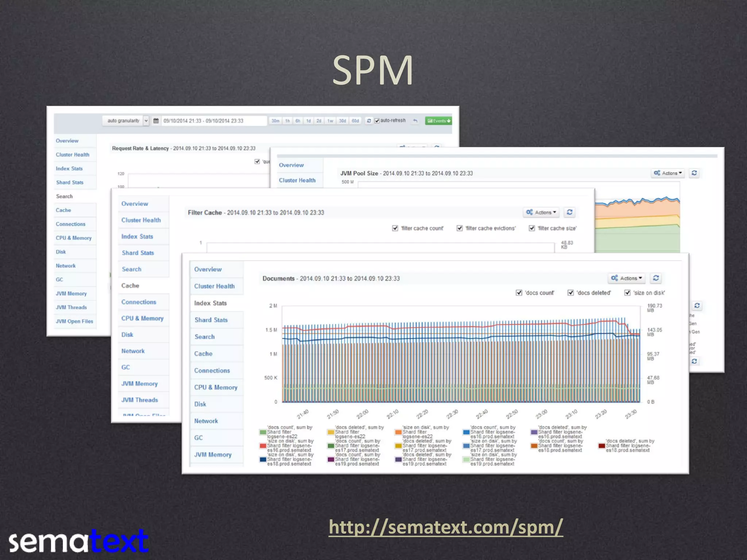Viewport: 747px width, 560px height.
Task: Select the 60d time range button
Action: tap(355, 121)
